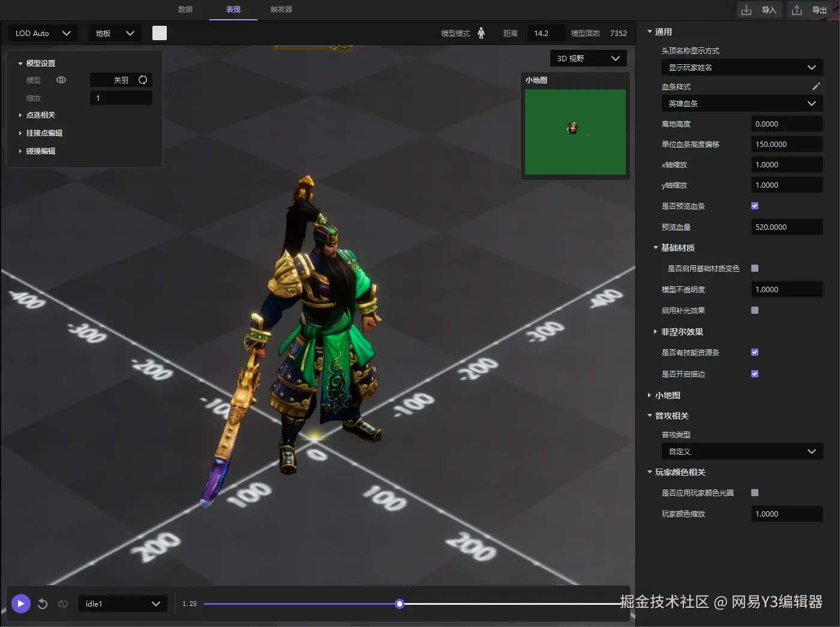Uncheck 是否有技能资源条 checkbox

click(x=755, y=352)
